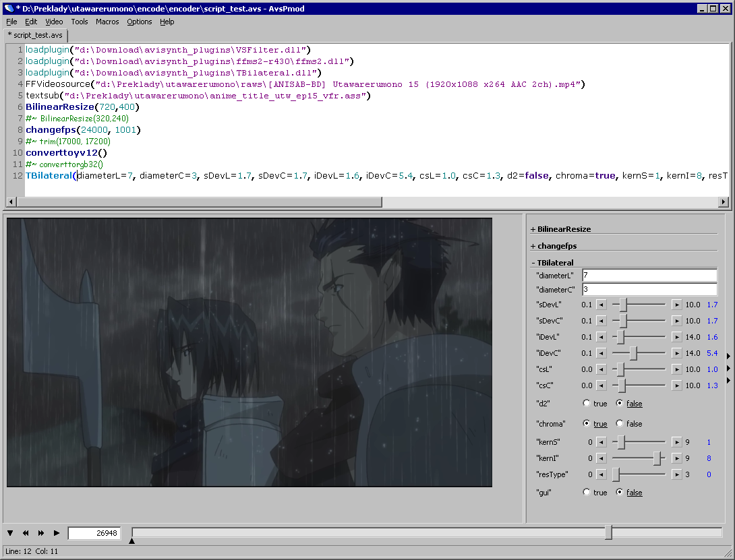Image resolution: width=735 pixels, height=560 pixels.
Task: Open the Video menu
Action: [54, 22]
